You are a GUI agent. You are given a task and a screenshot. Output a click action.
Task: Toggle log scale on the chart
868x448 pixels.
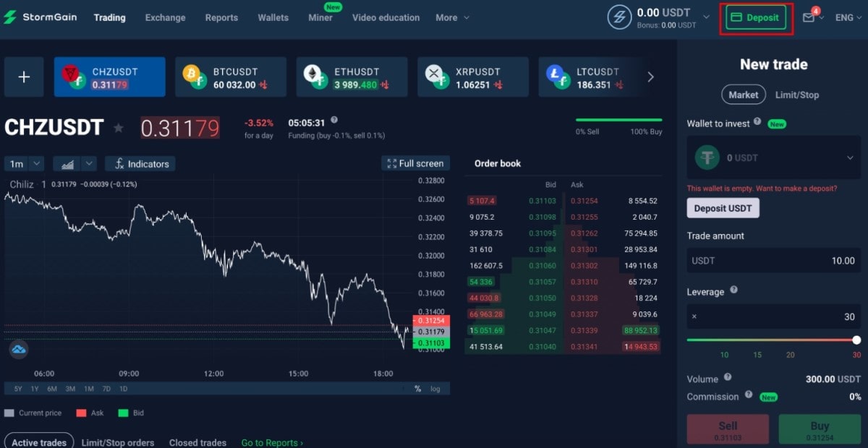pyautogui.click(x=435, y=389)
